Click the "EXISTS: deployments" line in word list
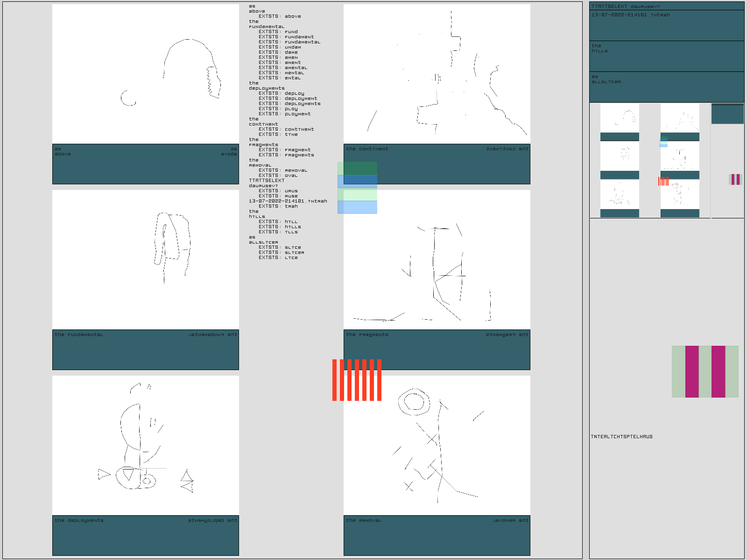This screenshot has width=747, height=560. pos(289,104)
